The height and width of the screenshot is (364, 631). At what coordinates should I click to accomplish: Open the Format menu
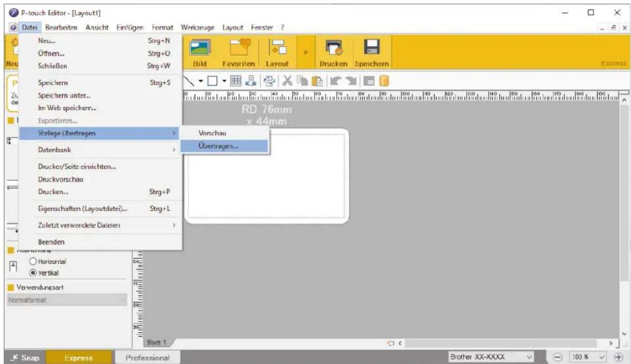162,27
